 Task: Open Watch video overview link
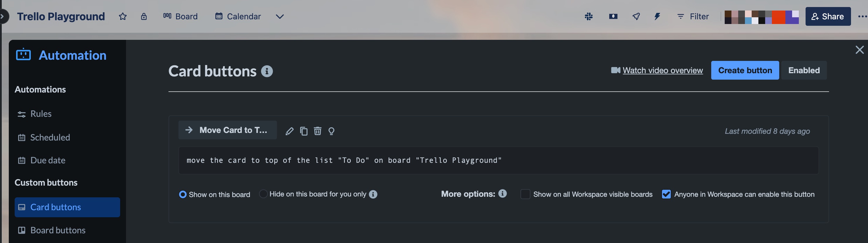pos(663,70)
